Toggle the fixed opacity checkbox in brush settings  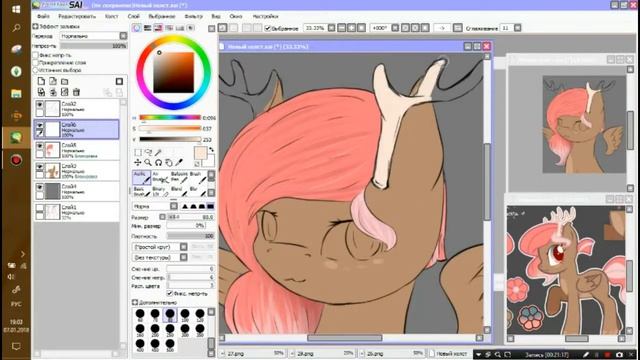(x=170, y=293)
